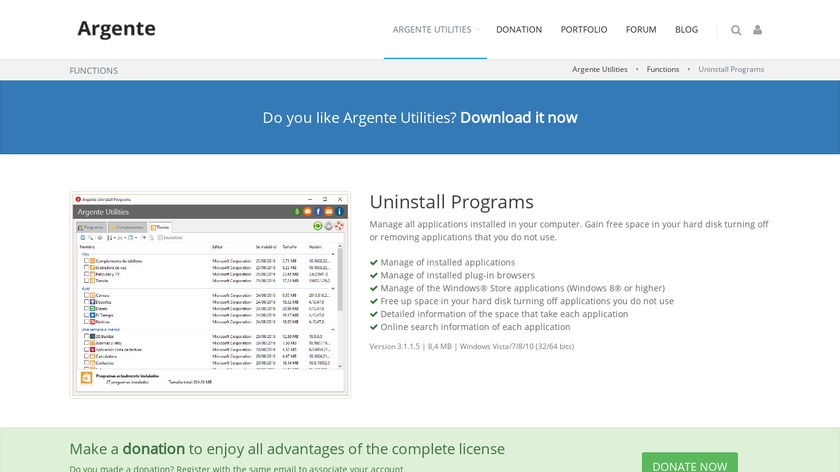This screenshot has width=840, height=472.
Task: Select the Uninstall Programs heading
Action: click(452, 202)
